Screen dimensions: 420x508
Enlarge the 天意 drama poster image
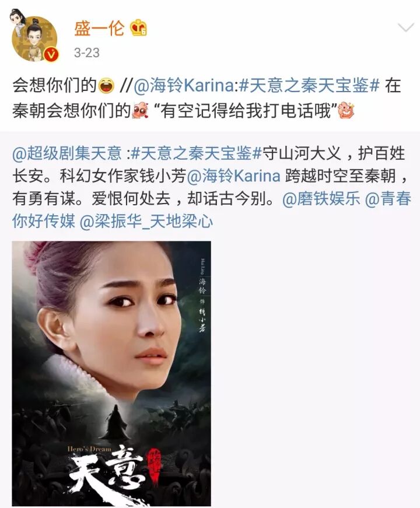(111, 373)
